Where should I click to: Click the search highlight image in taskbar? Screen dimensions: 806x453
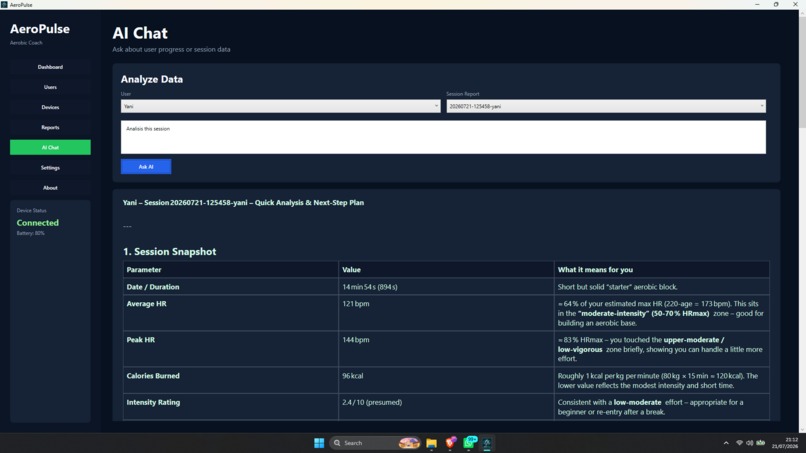(409, 443)
